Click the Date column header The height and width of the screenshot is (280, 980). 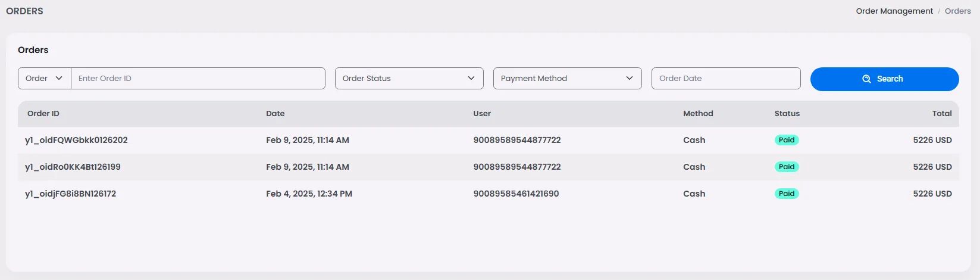coord(275,114)
